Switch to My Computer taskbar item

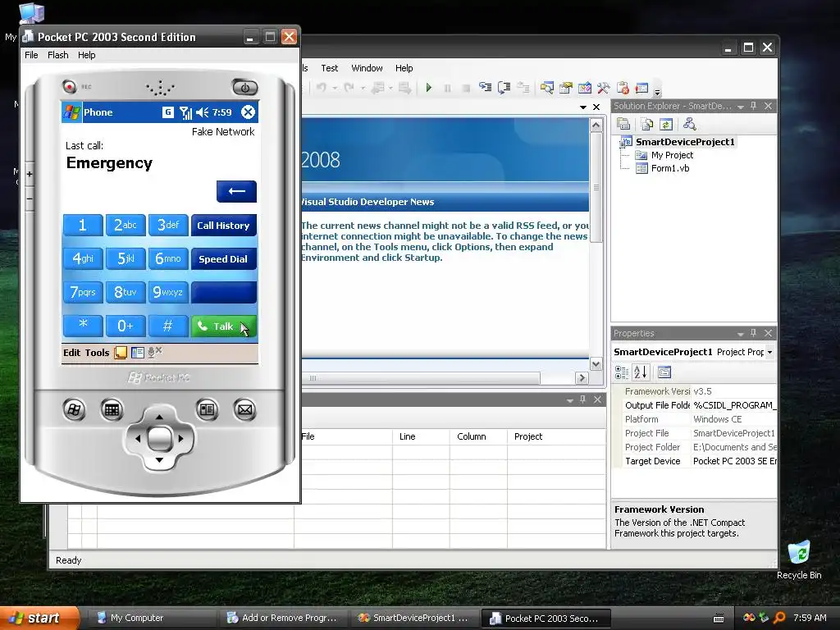[153, 618]
